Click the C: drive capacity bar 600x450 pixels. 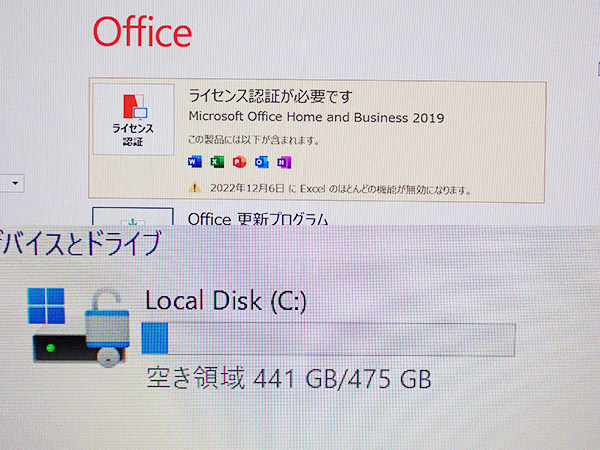point(328,338)
